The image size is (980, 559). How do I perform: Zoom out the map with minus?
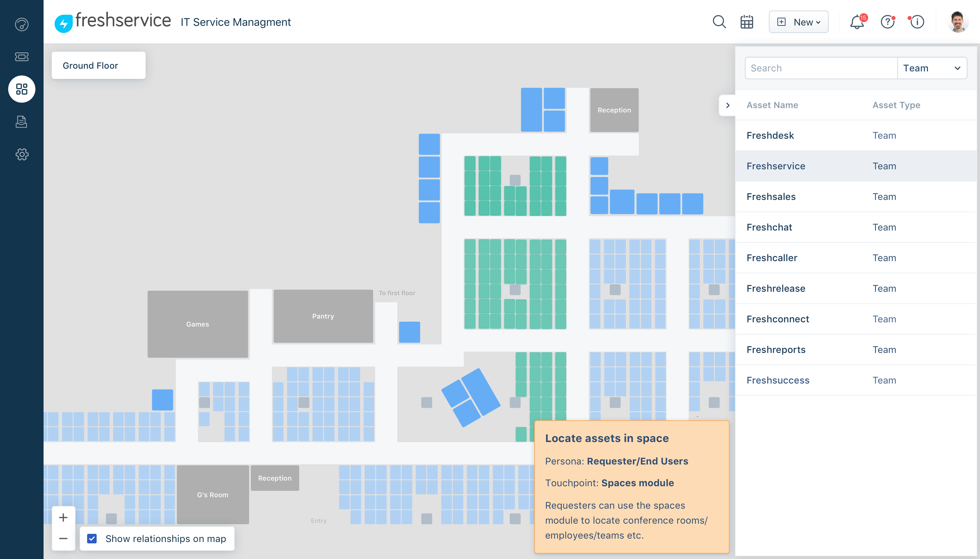(63, 538)
